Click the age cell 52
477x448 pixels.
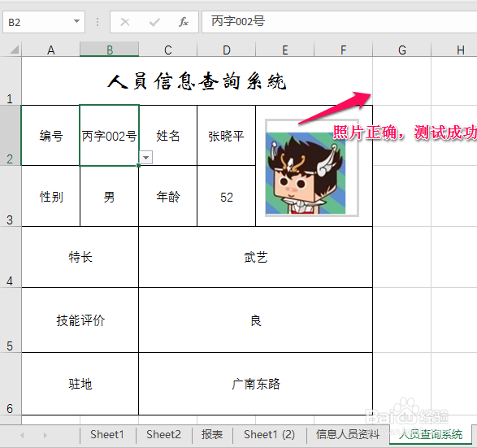tap(227, 196)
